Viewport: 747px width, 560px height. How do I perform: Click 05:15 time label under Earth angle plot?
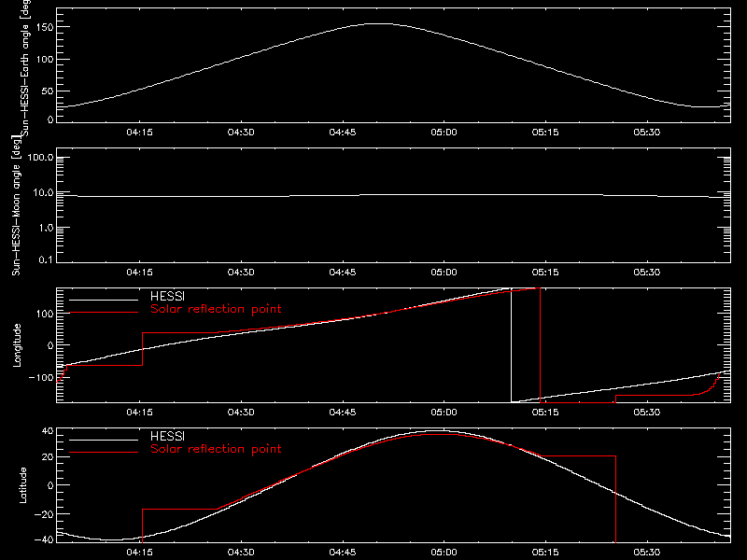pyautogui.click(x=545, y=133)
